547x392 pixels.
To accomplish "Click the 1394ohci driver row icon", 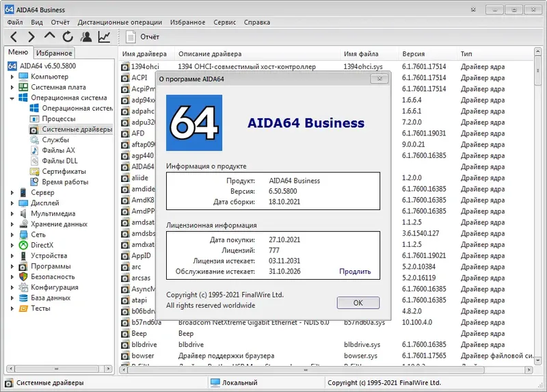I will pyautogui.click(x=125, y=66).
